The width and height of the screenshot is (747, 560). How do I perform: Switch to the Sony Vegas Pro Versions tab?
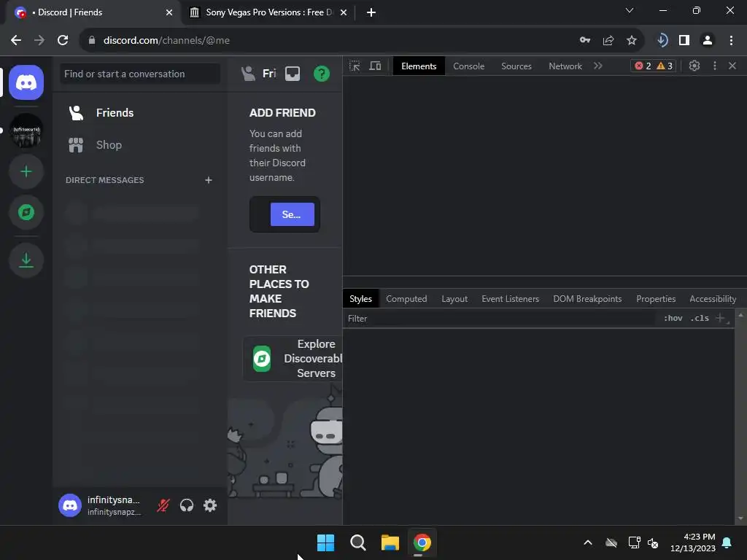pyautogui.click(x=268, y=12)
